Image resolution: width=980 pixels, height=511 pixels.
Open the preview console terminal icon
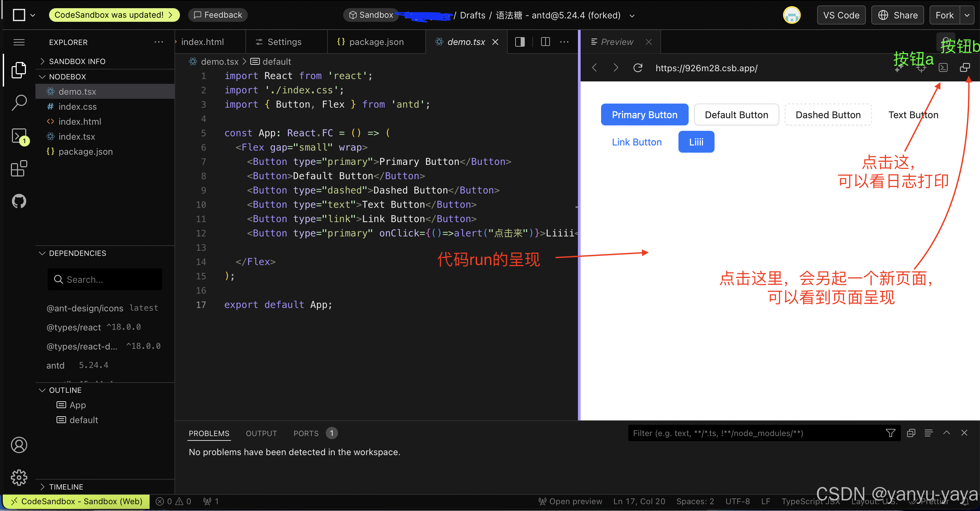[944, 67]
